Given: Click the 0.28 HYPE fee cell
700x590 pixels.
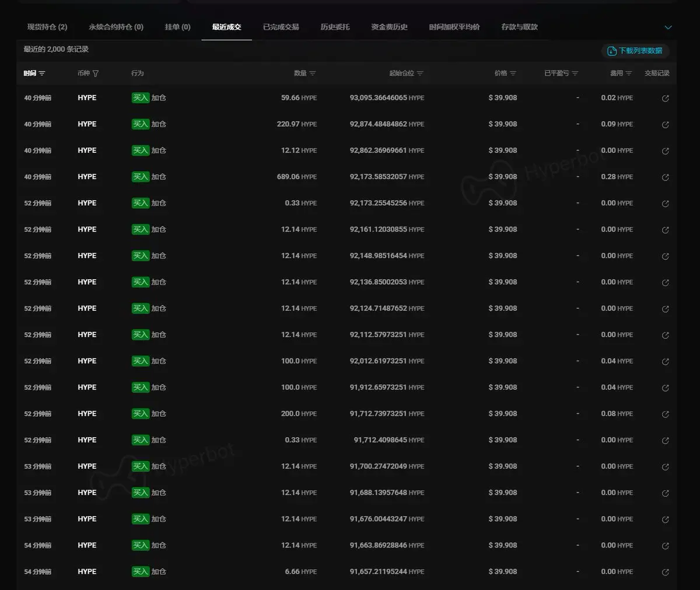Looking at the screenshot, I should (617, 177).
